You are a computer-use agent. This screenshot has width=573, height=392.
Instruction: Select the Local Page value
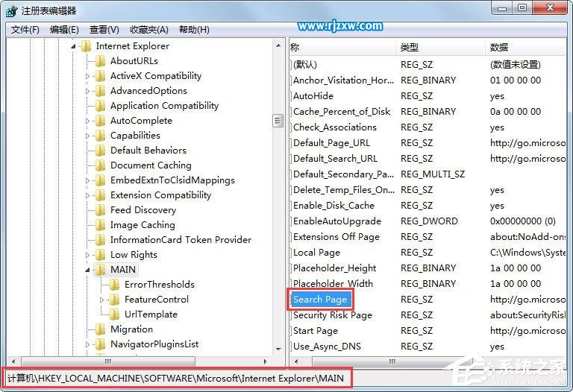pos(316,253)
